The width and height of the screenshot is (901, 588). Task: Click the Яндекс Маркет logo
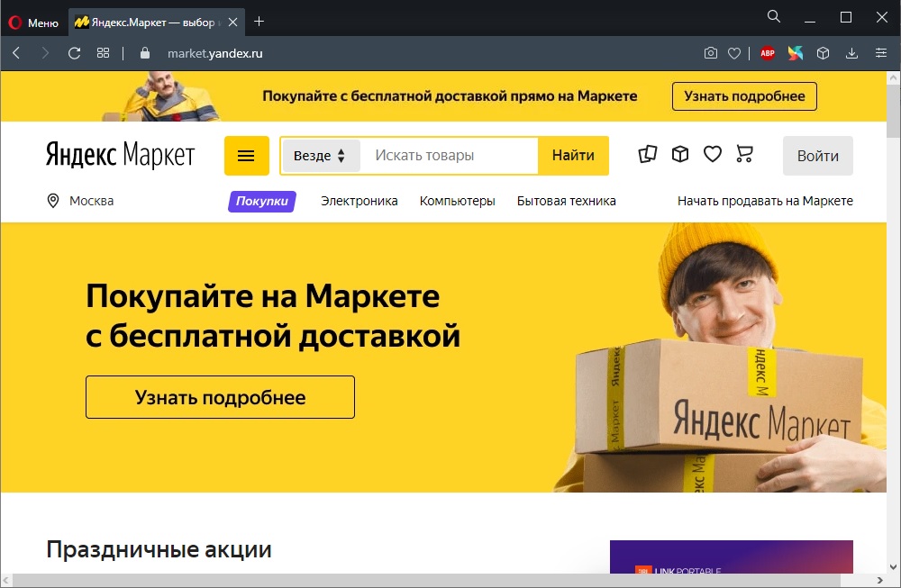[x=120, y=155]
